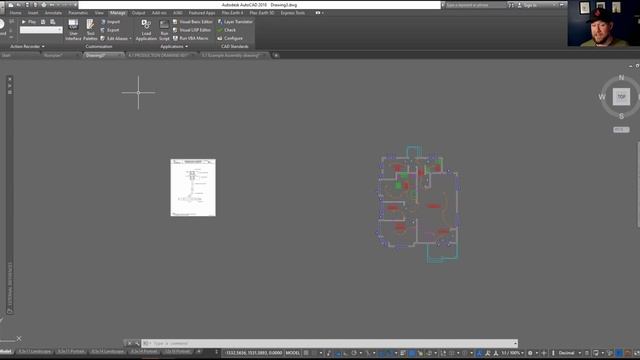
Task: Toggle annotation AutoScale in the status bar
Action: click(x=487, y=353)
